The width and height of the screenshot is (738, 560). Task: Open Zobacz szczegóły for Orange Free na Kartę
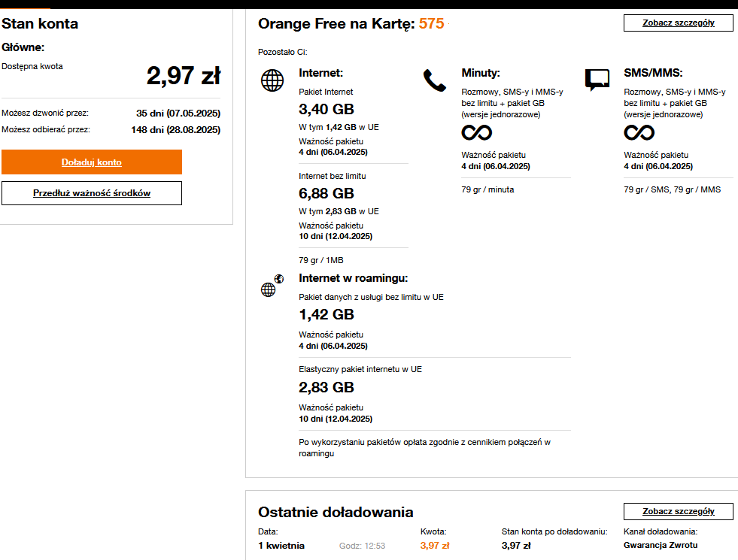point(679,23)
